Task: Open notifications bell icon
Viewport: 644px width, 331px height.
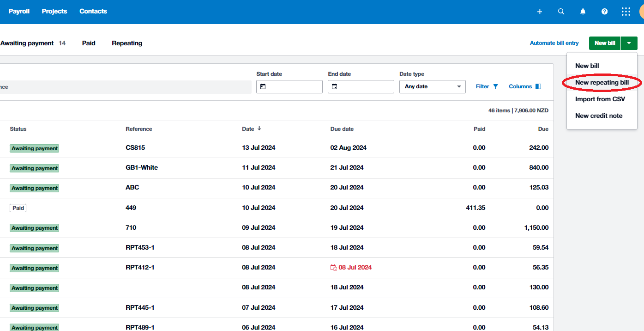Action: tap(583, 12)
